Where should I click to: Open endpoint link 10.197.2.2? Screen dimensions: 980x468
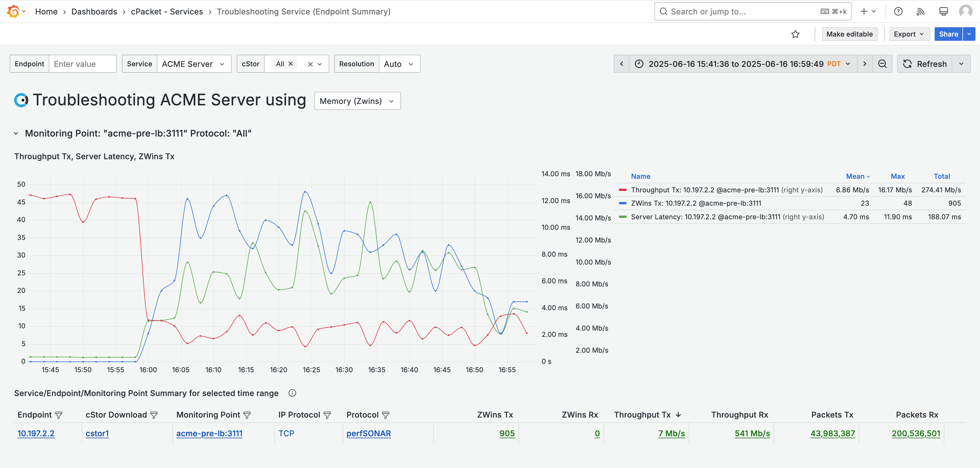[36, 433]
